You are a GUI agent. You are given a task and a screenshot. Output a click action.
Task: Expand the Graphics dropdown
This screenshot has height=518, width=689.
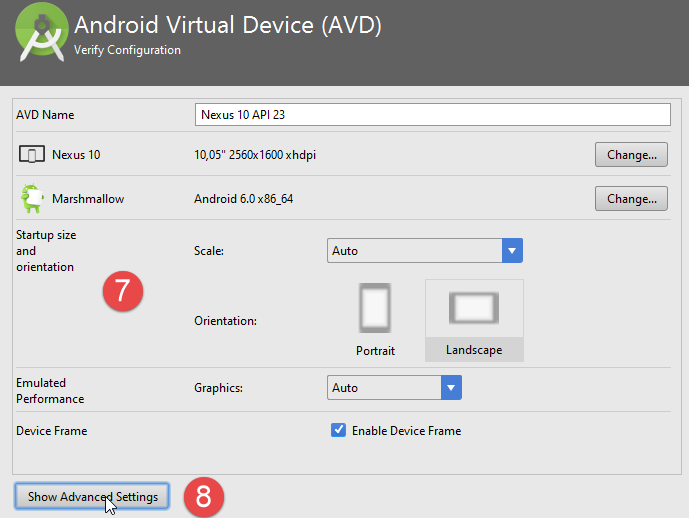pos(394,388)
